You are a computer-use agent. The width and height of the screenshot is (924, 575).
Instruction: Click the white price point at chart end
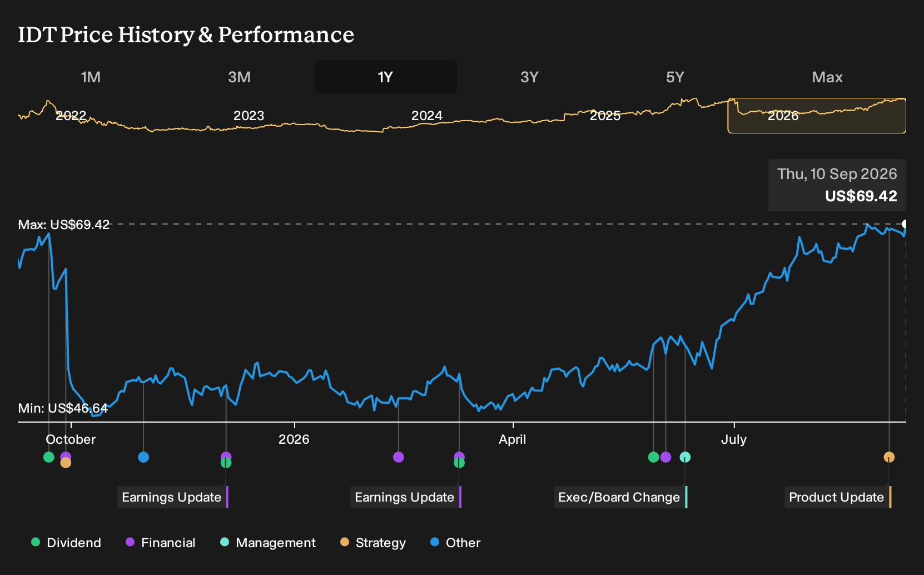click(905, 224)
